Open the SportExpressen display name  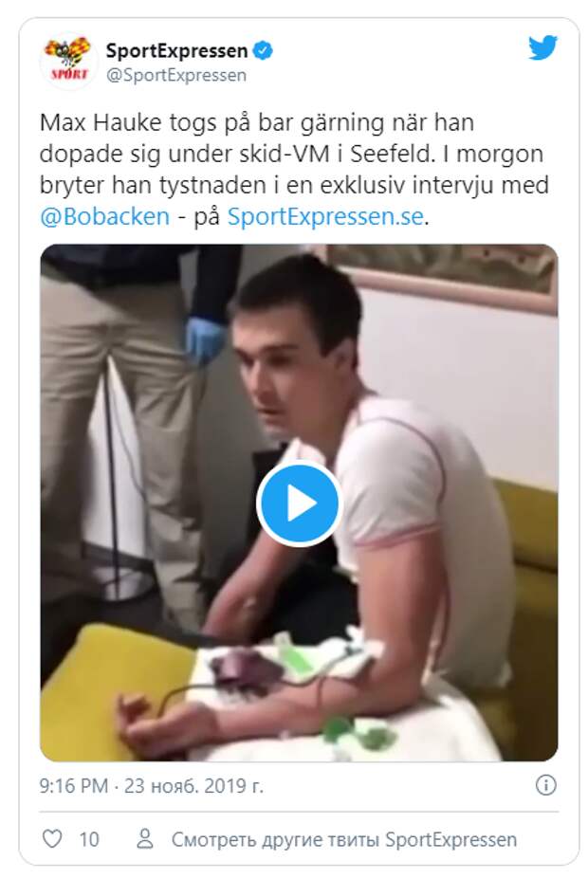[176, 51]
